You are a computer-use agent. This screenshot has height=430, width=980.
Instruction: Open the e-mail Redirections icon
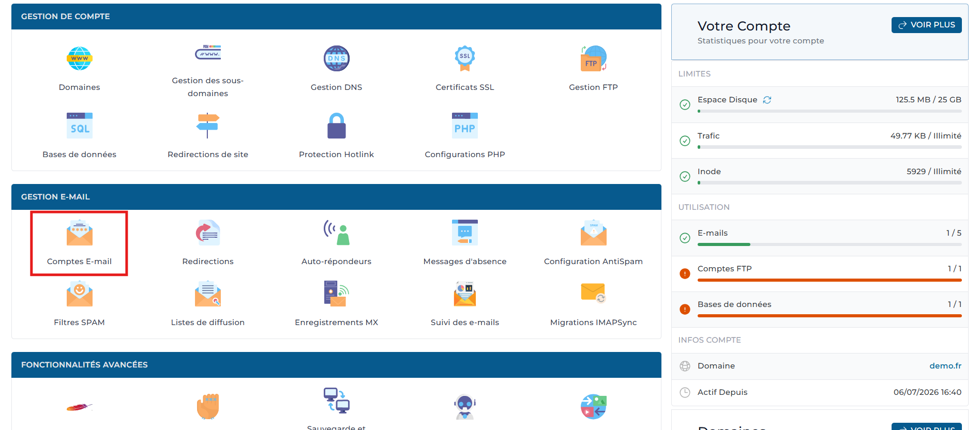pos(208,233)
